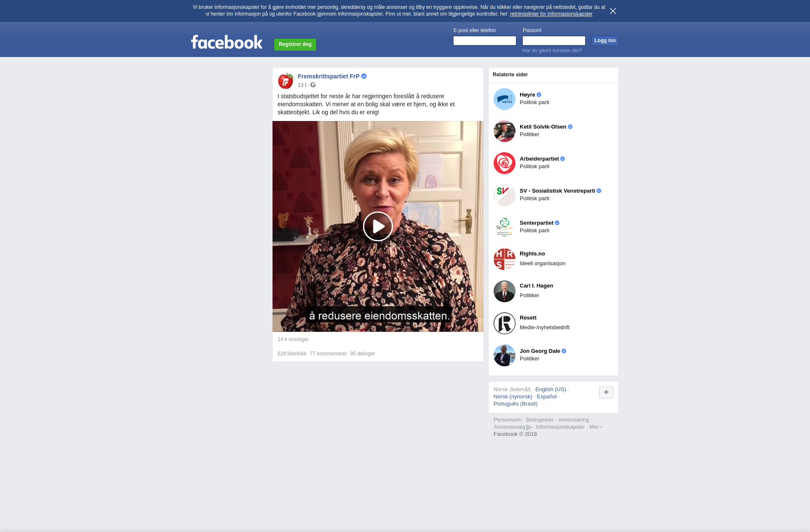Open the 13 t post timestamp
The height and width of the screenshot is (532, 810).
tap(302, 85)
